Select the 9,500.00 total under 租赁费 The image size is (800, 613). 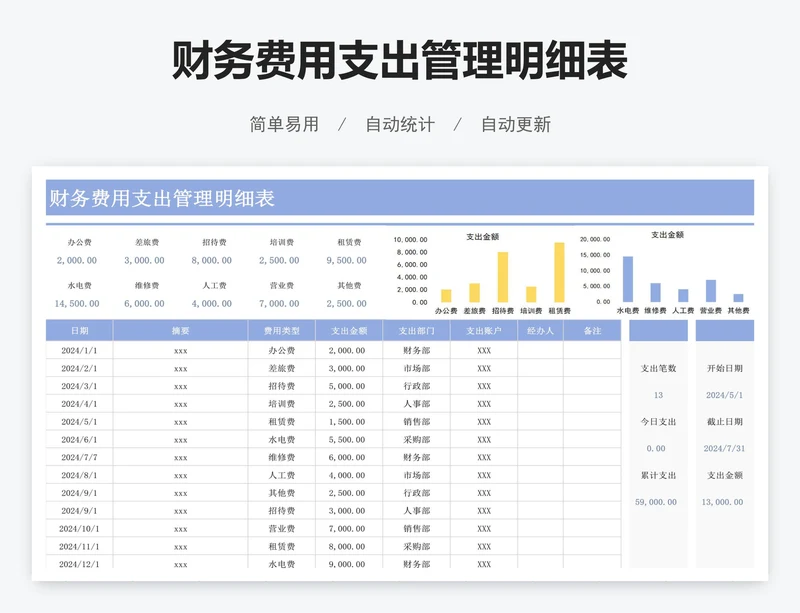(346, 260)
